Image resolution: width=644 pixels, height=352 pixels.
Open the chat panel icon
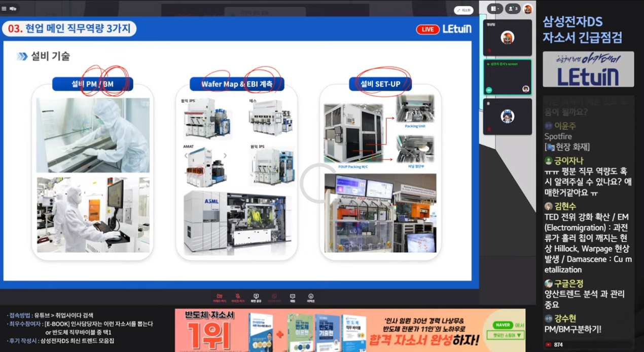[293, 297]
